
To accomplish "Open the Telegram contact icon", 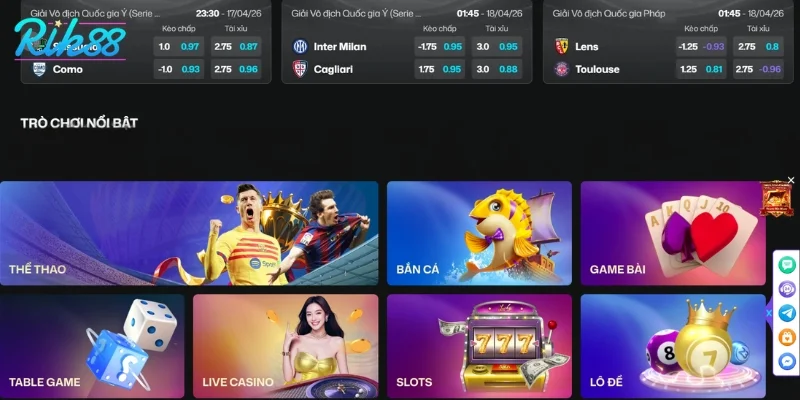I will coord(787,313).
